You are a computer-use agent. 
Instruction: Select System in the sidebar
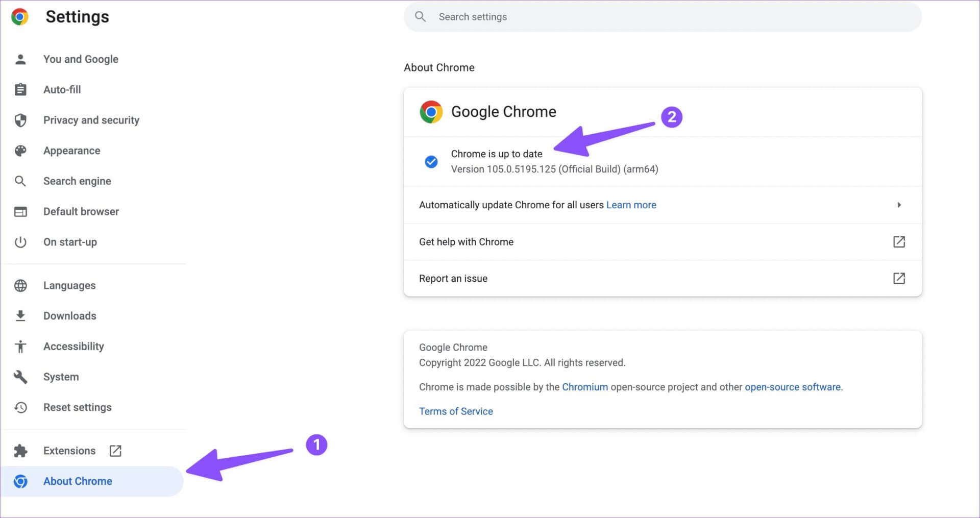61,377
